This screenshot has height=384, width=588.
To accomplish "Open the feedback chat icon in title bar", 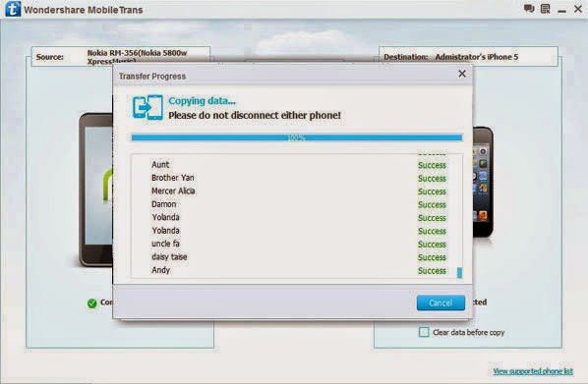I will pos(529,9).
